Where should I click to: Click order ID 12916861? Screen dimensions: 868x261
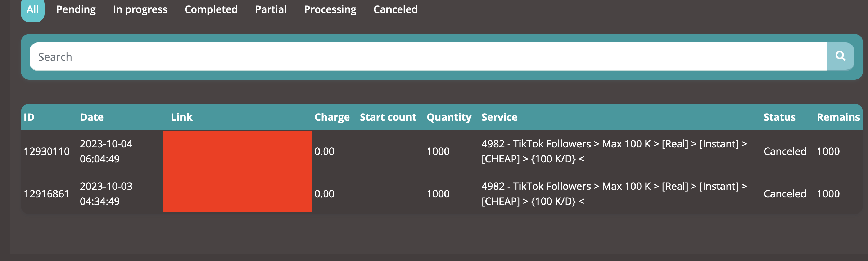click(46, 194)
